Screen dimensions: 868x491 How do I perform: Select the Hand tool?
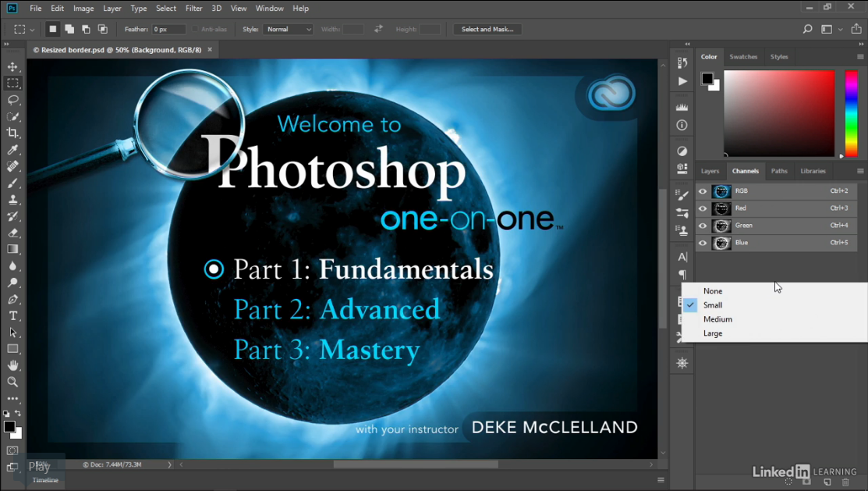pyautogui.click(x=12, y=366)
